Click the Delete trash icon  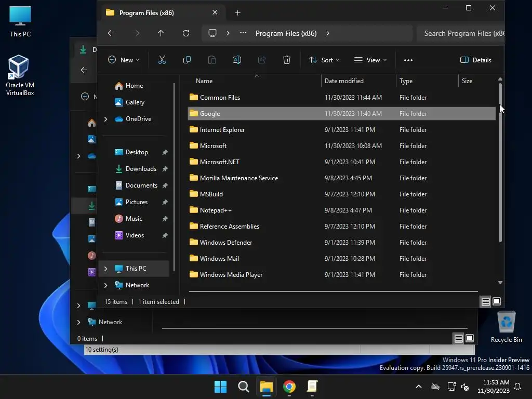287,60
